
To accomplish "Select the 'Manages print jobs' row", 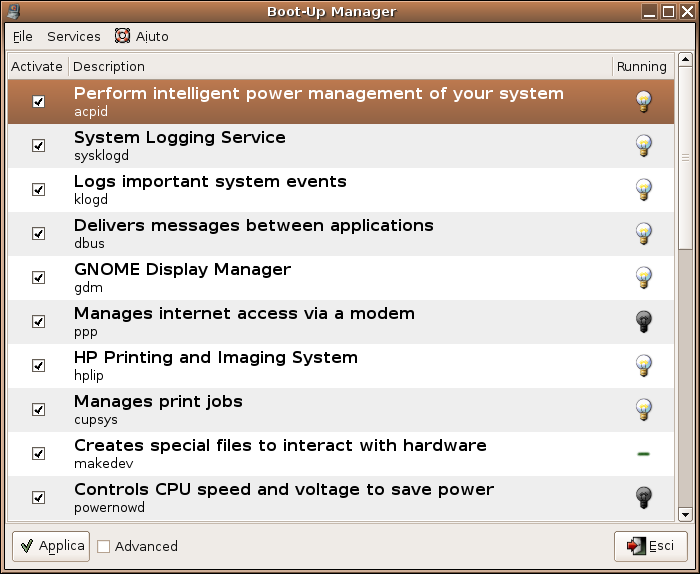I will click(x=341, y=409).
